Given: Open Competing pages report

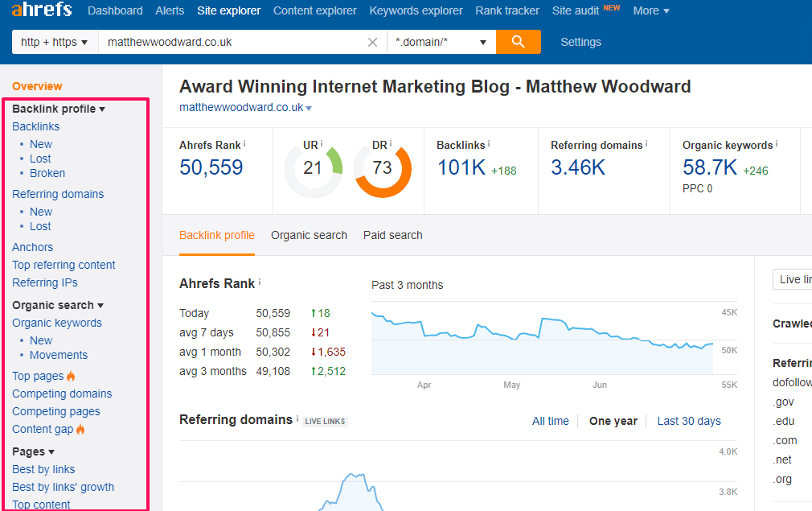Looking at the screenshot, I should coord(56,411).
